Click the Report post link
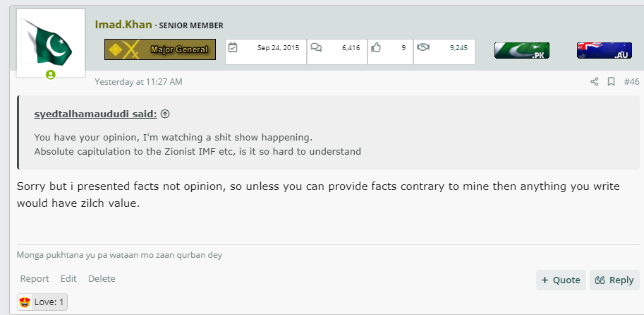This screenshot has width=644, height=315. coord(35,279)
